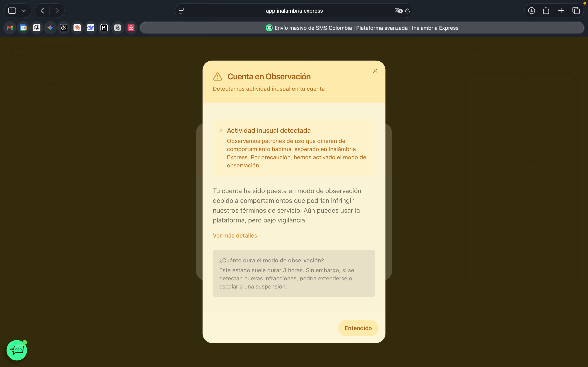Expand the Ver más detalles link
Image resolution: width=588 pixels, height=367 pixels.
[x=235, y=235]
